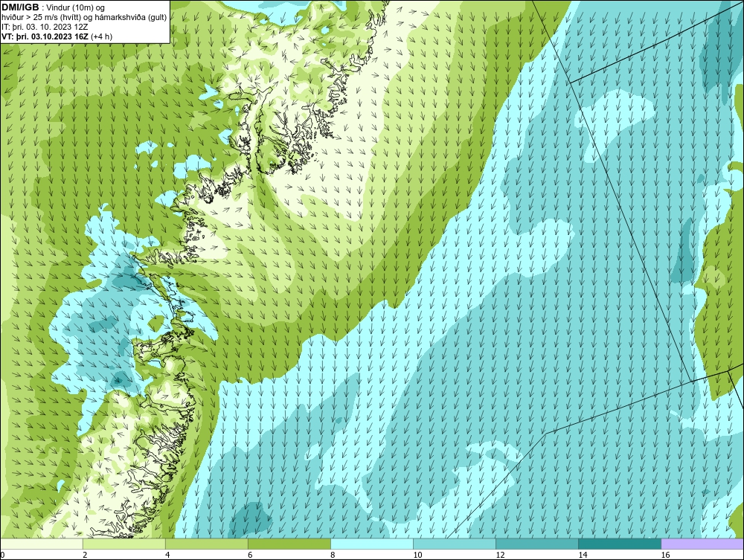Click the 'IT: þri. 03. 10. 2023 12Z' line

pyautogui.click(x=45, y=27)
